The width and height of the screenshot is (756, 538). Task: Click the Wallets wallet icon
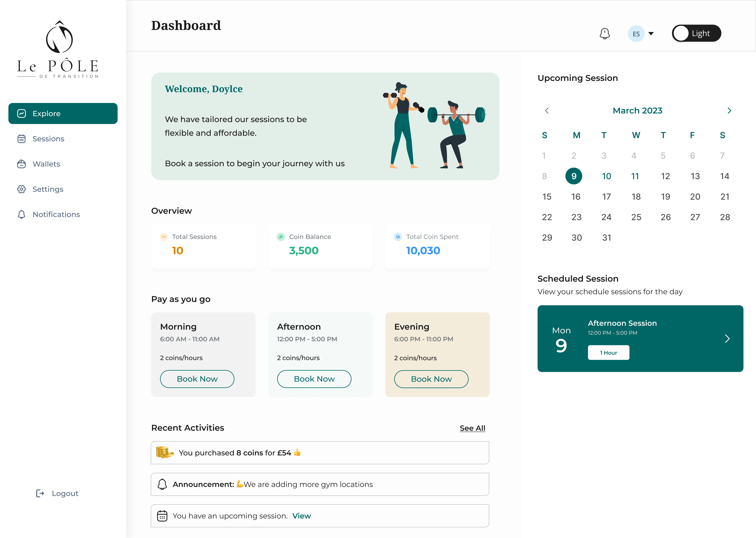pyautogui.click(x=22, y=164)
